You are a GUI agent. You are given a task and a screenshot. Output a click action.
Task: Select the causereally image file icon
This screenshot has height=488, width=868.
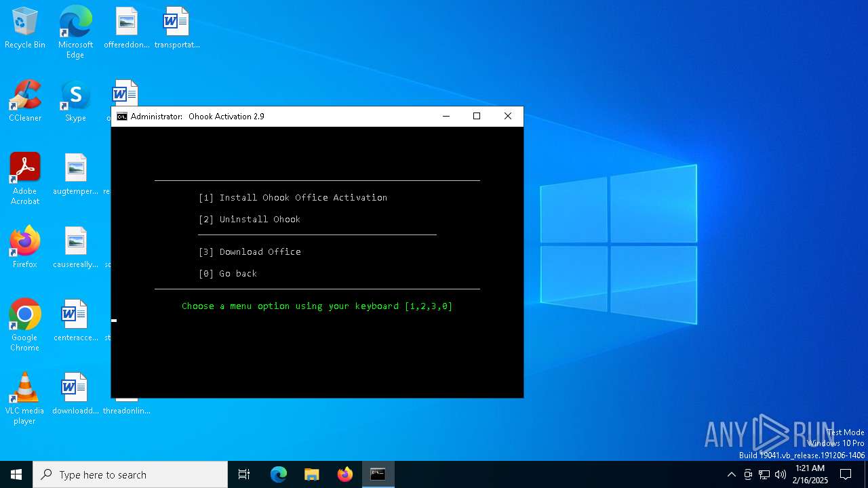pos(75,247)
